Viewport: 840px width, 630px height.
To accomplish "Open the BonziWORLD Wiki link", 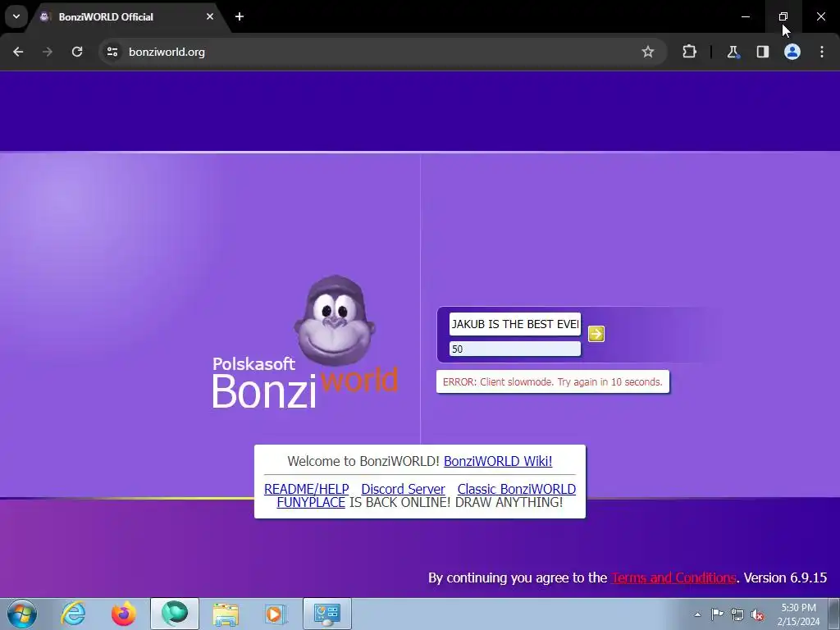I will (498, 461).
